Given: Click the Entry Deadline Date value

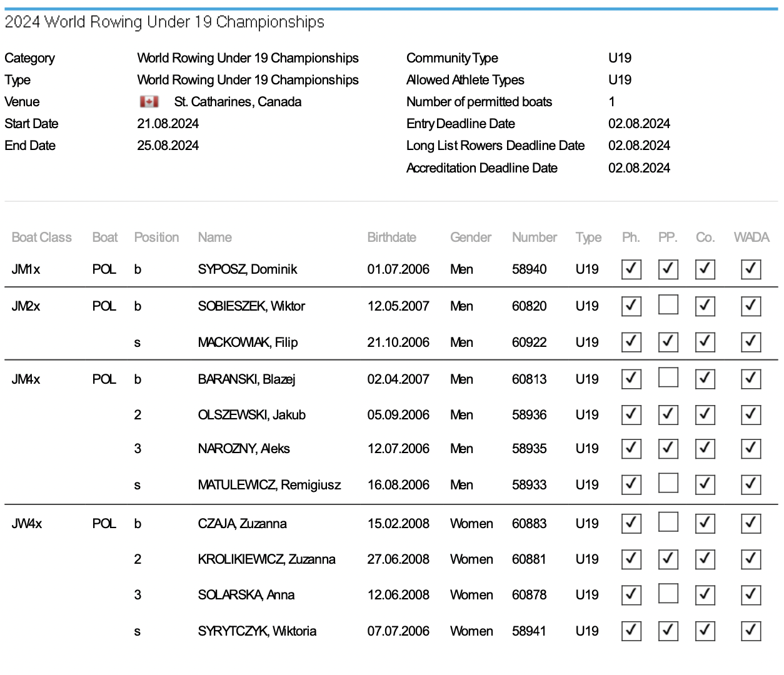Looking at the screenshot, I should pos(639,124).
